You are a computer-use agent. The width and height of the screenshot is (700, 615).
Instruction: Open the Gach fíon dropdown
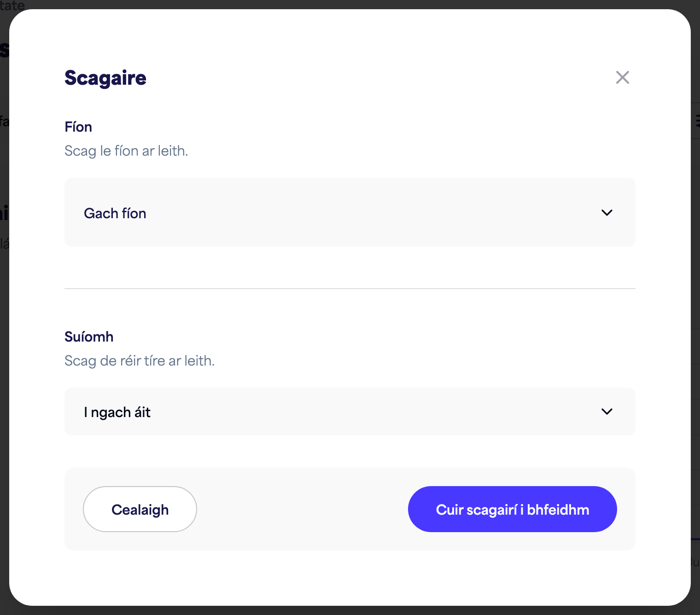click(350, 212)
